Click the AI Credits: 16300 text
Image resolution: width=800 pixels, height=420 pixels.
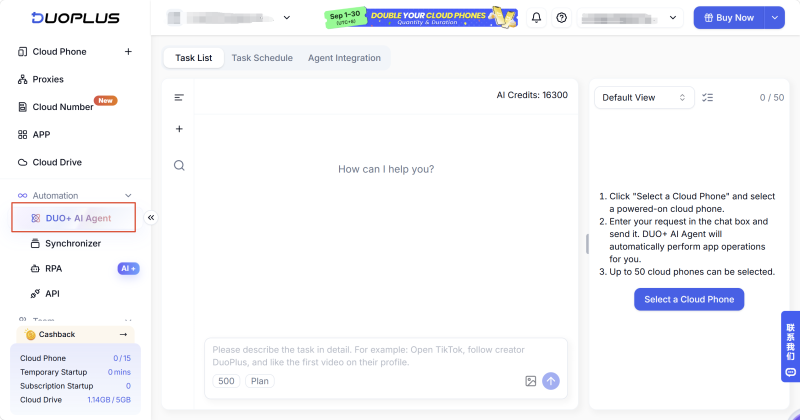[x=532, y=95]
